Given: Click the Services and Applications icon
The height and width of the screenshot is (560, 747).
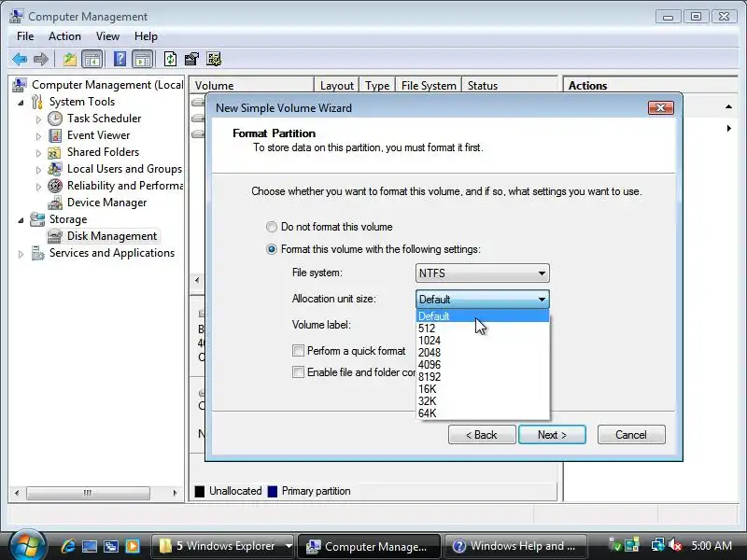Looking at the screenshot, I should click(37, 253).
